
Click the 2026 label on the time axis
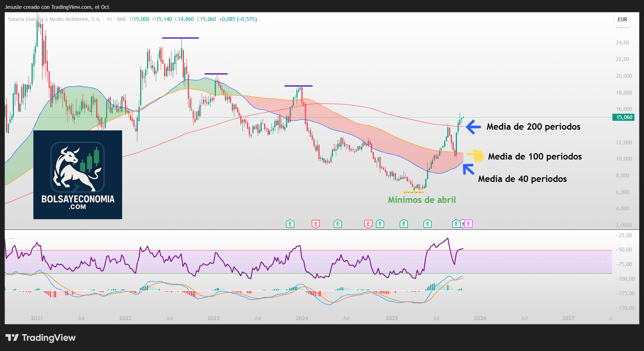point(480,318)
